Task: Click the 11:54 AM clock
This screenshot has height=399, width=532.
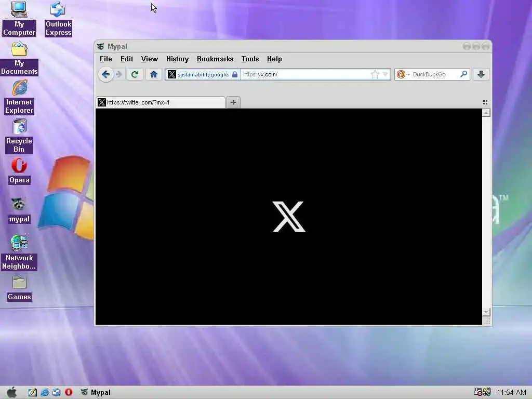Action: coord(511,392)
